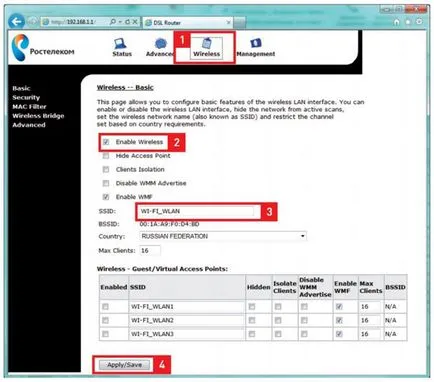Click Max Clients field in WI-FI_WLAN2 row
This screenshot has width=434, height=382.
(x=370, y=320)
